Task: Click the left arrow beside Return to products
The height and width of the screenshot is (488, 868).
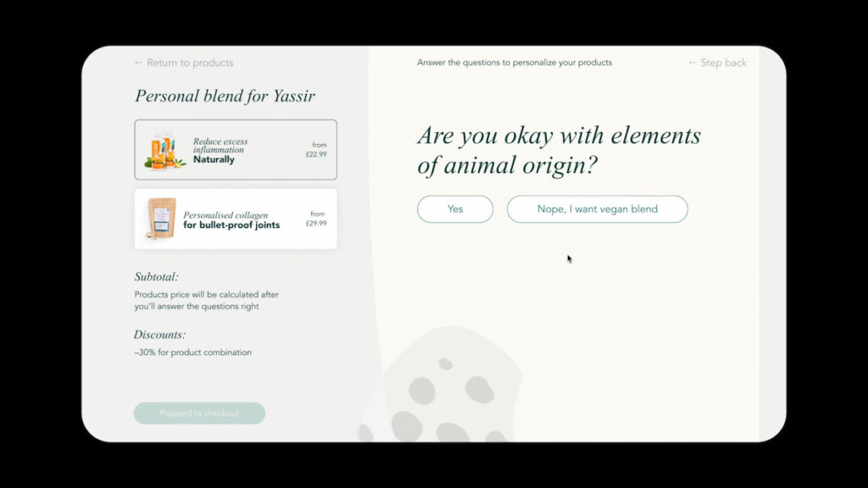Action: pyautogui.click(x=139, y=63)
